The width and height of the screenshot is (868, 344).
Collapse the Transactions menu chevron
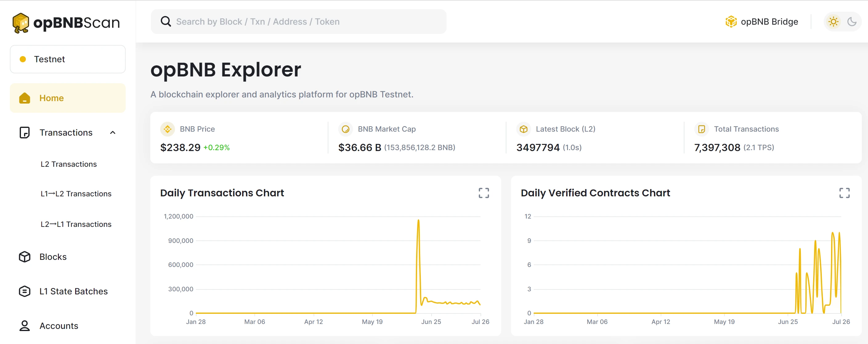(x=113, y=133)
